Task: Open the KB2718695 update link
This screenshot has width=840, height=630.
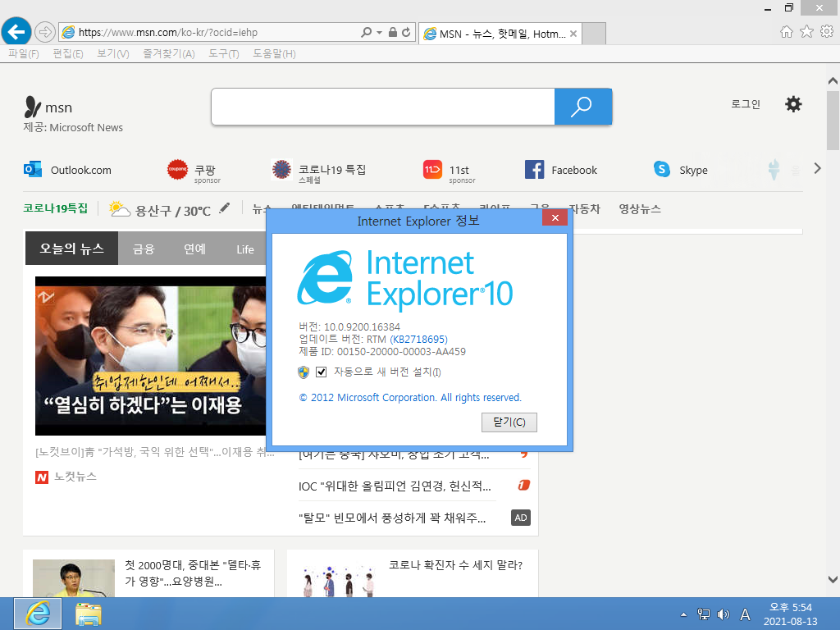Action: point(418,339)
